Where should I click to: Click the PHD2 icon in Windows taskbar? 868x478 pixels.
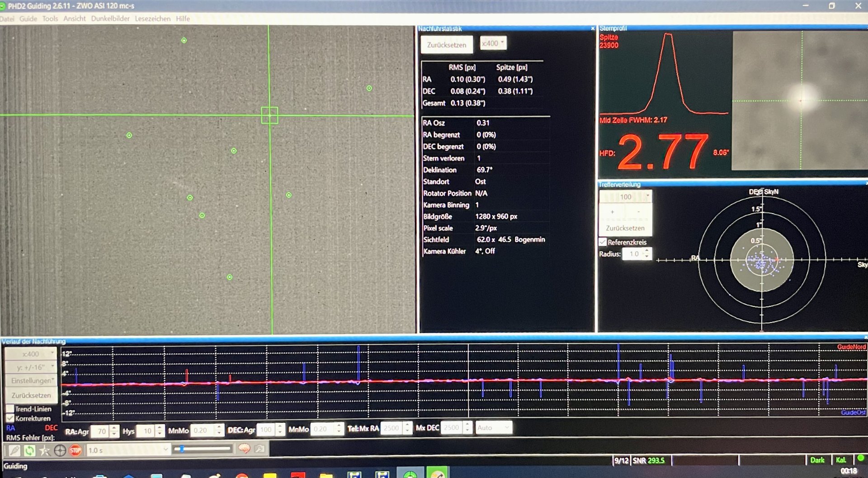point(410,474)
